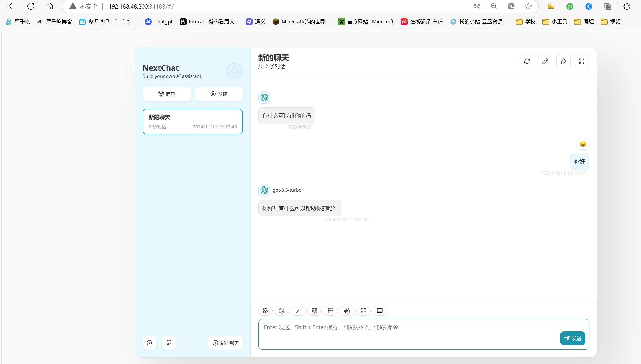Click the shortcut keys keyboard icon
Screen dimensions: 641x364
pyautogui.click(x=380, y=311)
